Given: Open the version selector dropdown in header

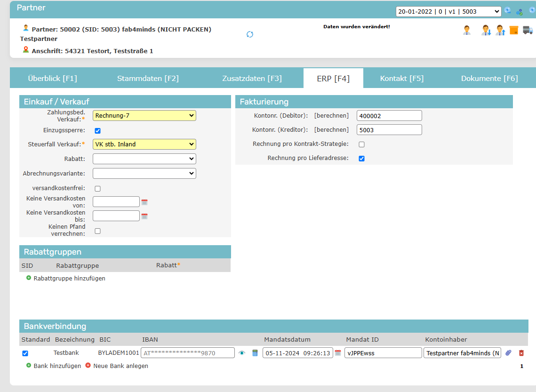Looking at the screenshot, I should (448, 11).
